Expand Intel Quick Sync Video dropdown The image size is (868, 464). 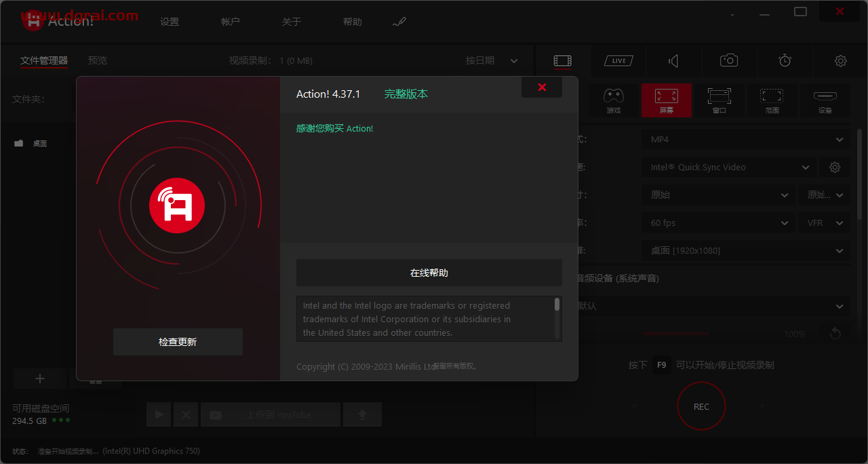728,168
